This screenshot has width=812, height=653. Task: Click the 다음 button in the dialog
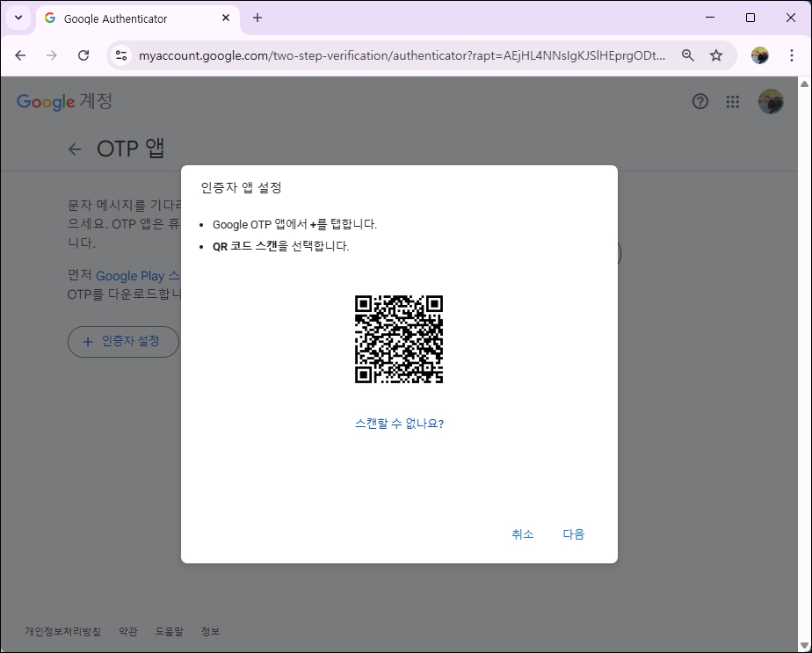[573, 533]
